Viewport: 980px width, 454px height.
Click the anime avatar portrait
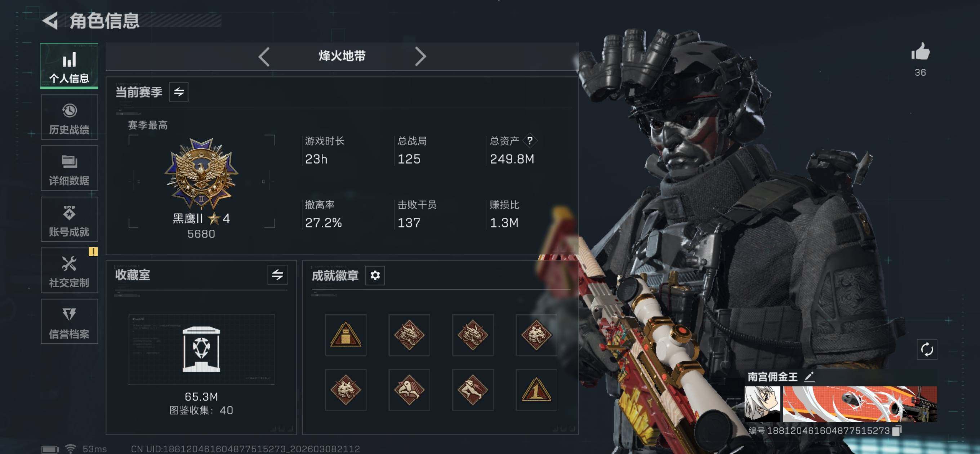(762, 404)
